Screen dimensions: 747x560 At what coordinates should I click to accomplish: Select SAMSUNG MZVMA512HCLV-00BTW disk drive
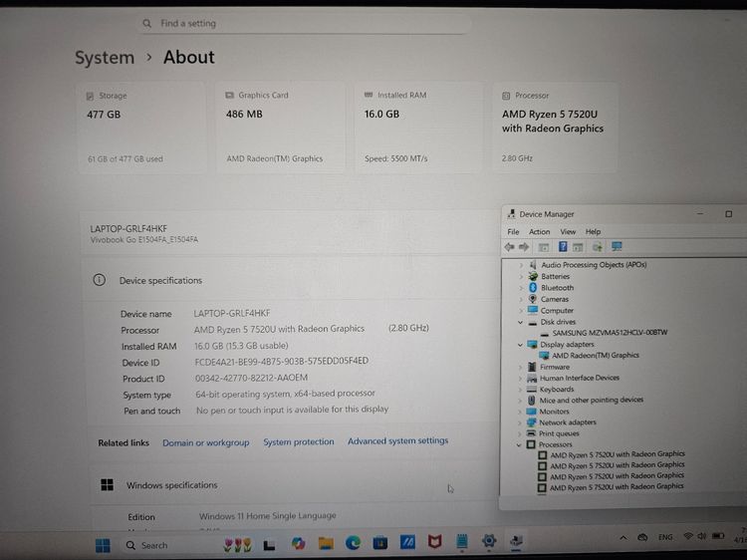point(610,333)
